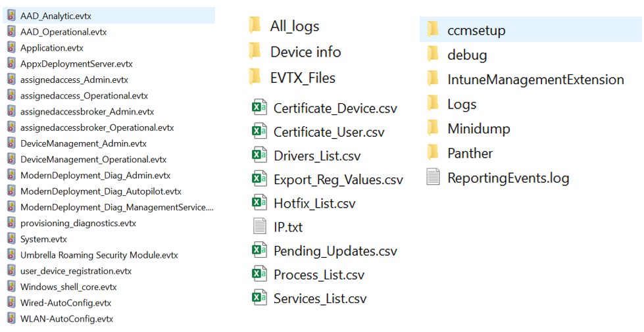Select the IP.txt file name
The height and width of the screenshot is (332, 644).
coord(288,227)
